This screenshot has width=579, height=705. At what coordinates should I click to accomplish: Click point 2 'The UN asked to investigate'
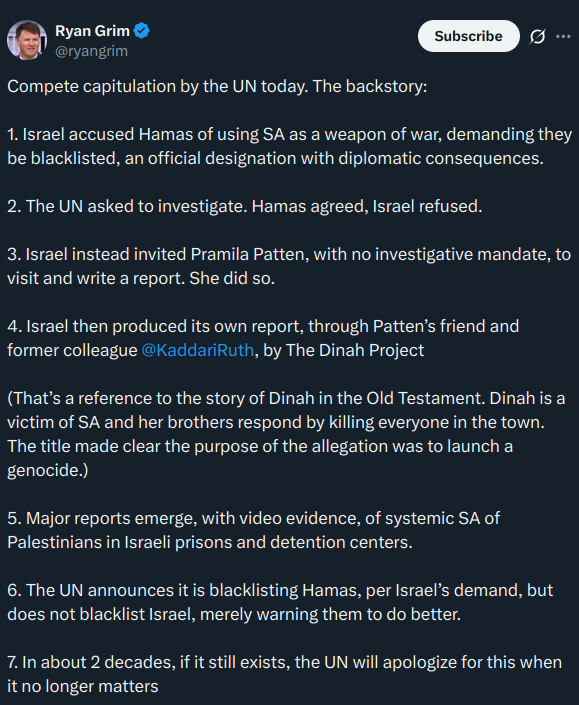[245, 206]
